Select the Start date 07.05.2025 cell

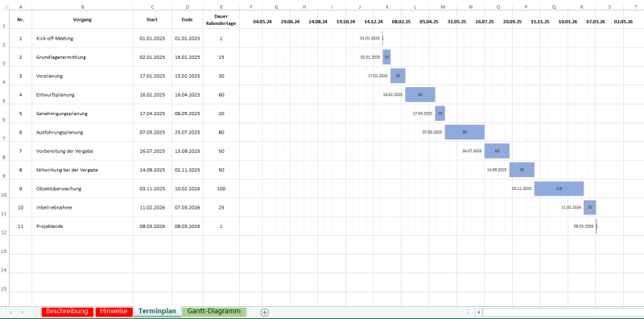pyautogui.click(x=152, y=132)
